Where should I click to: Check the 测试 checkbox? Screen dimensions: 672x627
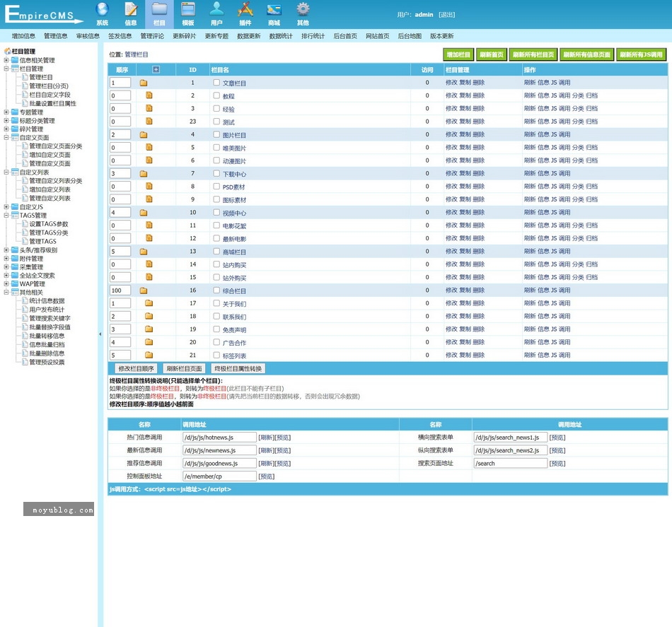216,121
